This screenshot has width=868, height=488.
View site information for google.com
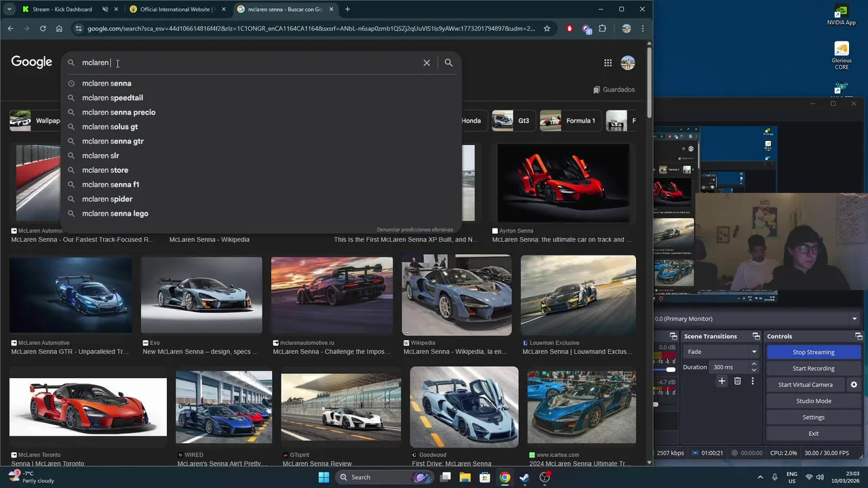click(78, 28)
